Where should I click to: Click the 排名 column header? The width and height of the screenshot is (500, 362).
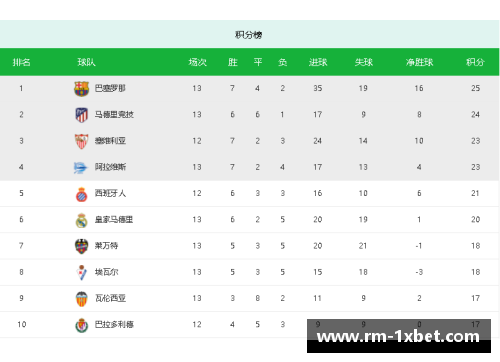pyautogui.click(x=22, y=62)
